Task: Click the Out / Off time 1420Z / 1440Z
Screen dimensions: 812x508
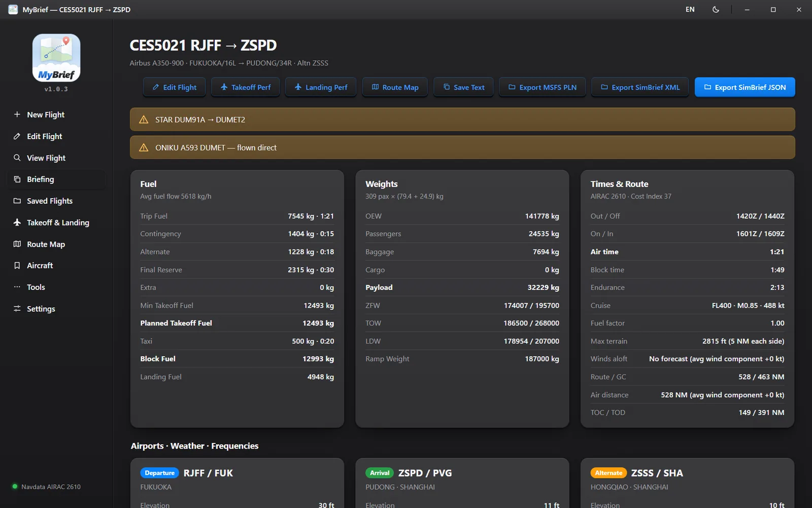Action: (x=760, y=216)
